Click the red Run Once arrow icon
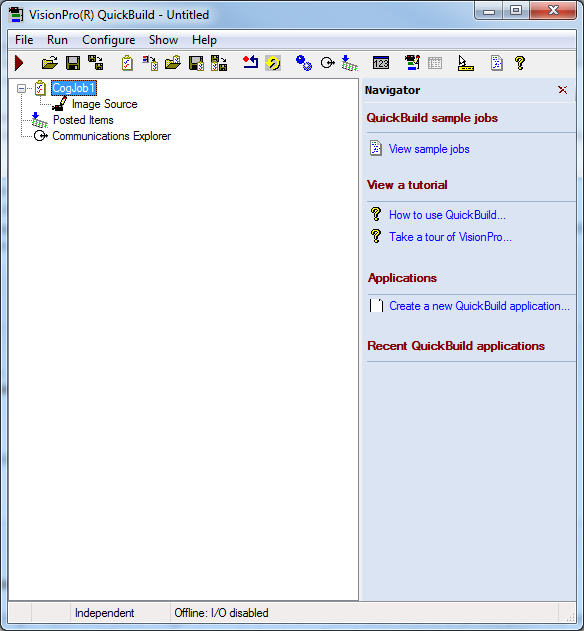 click(19, 63)
